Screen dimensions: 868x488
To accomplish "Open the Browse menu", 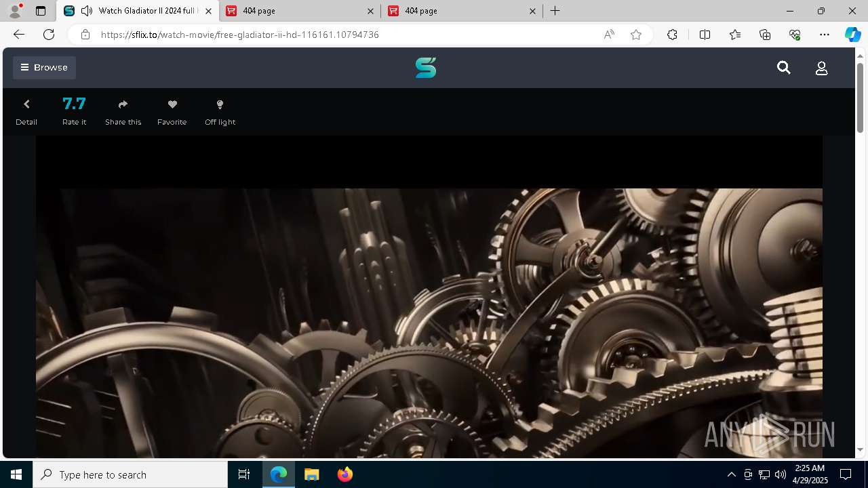I will (44, 68).
